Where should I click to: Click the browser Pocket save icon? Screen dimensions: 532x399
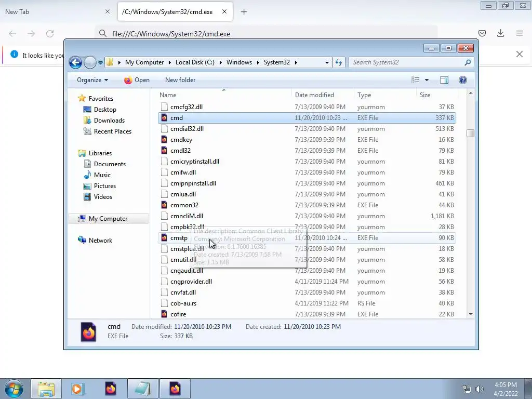pos(482,33)
